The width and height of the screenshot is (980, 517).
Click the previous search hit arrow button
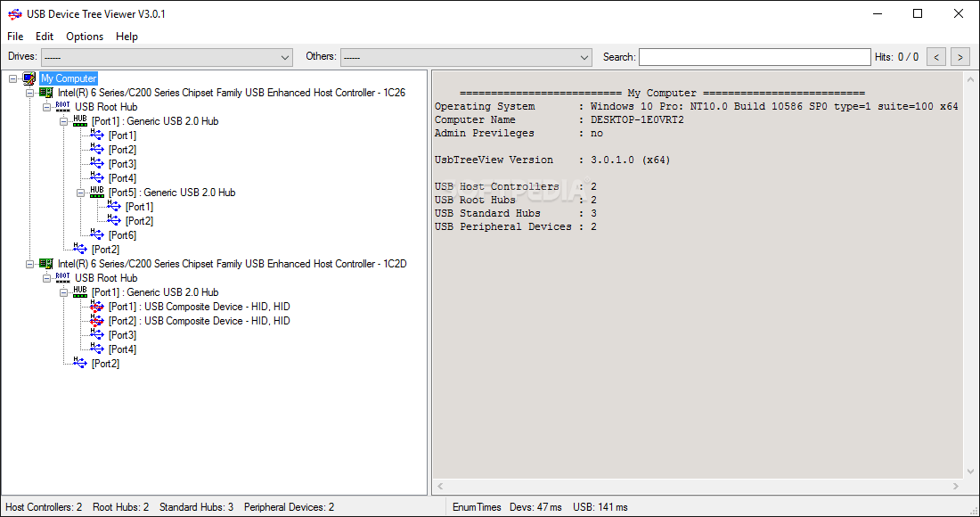(x=936, y=56)
